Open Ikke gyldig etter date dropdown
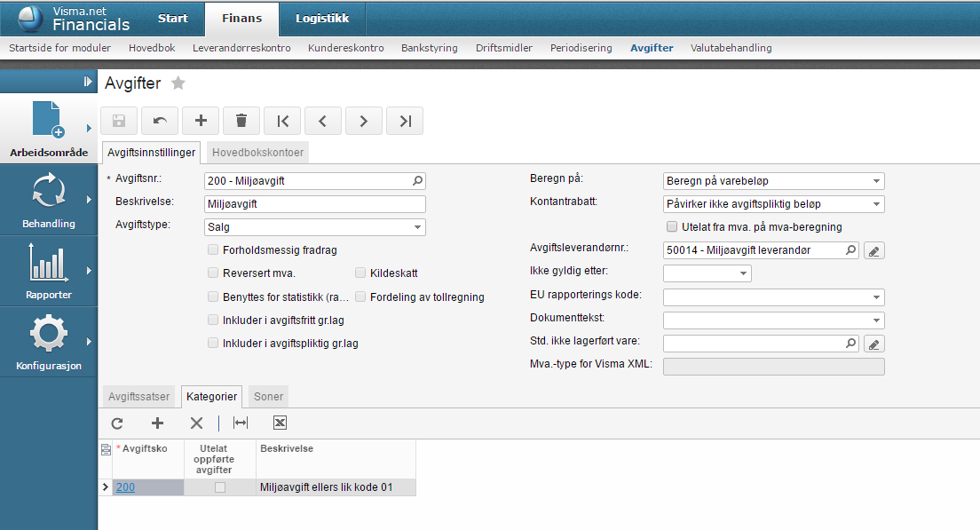 tap(743, 273)
